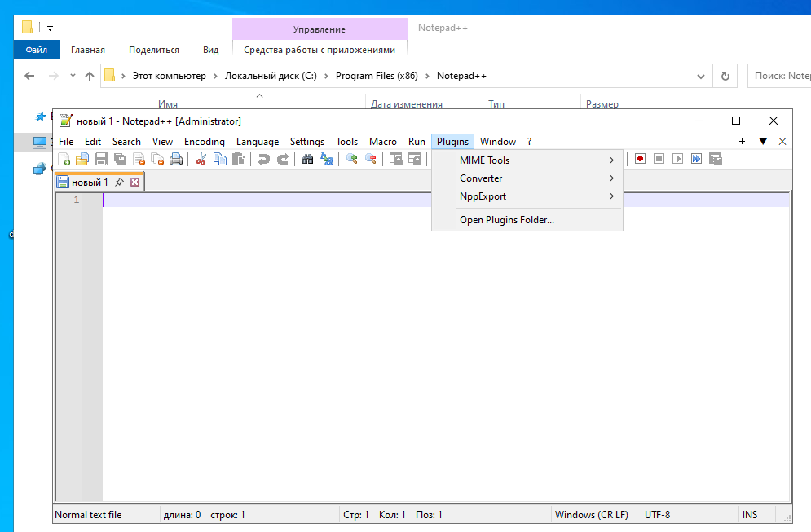Click the Save Recorded Macro icon

point(716,159)
